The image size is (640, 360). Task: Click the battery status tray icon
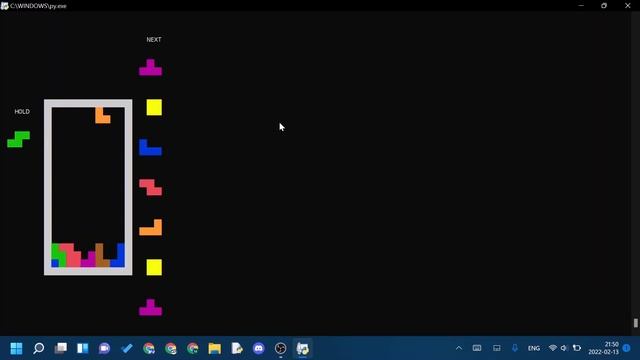pos(577,348)
